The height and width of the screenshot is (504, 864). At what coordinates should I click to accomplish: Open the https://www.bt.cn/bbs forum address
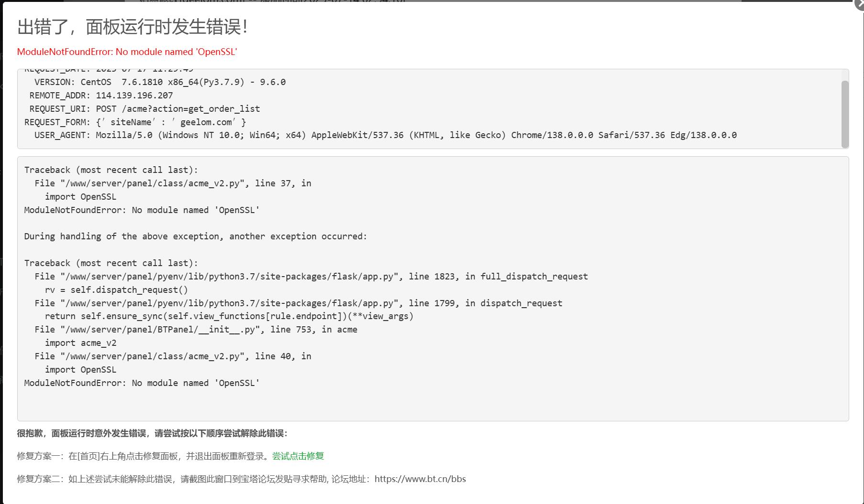(420, 479)
